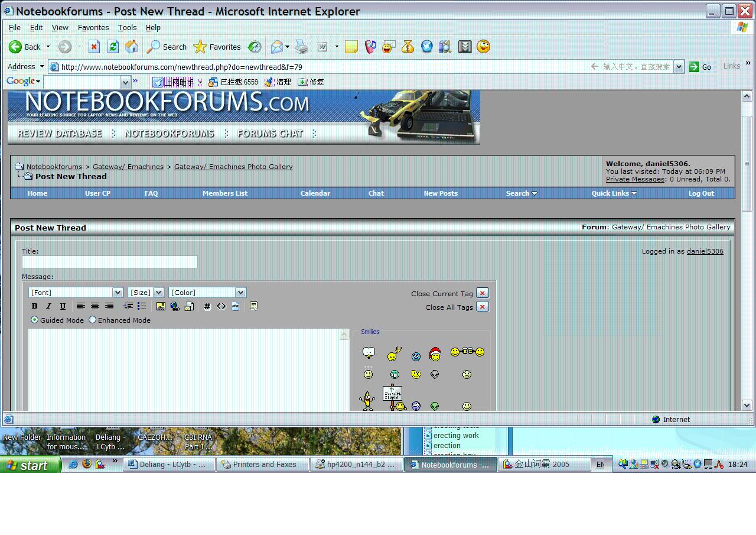
Task: Click Close All Tags button
Action: tap(483, 307)
